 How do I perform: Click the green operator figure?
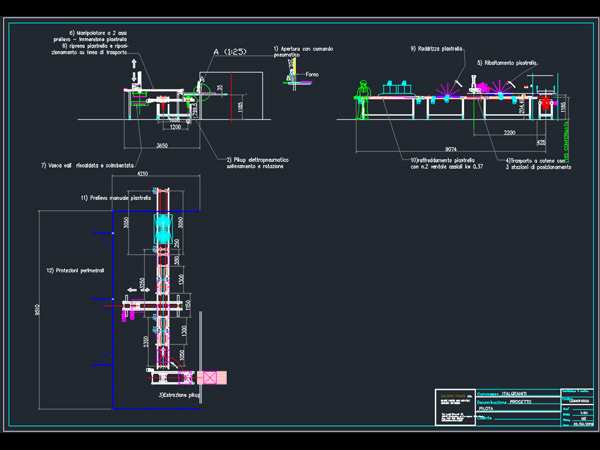point(363,99)
